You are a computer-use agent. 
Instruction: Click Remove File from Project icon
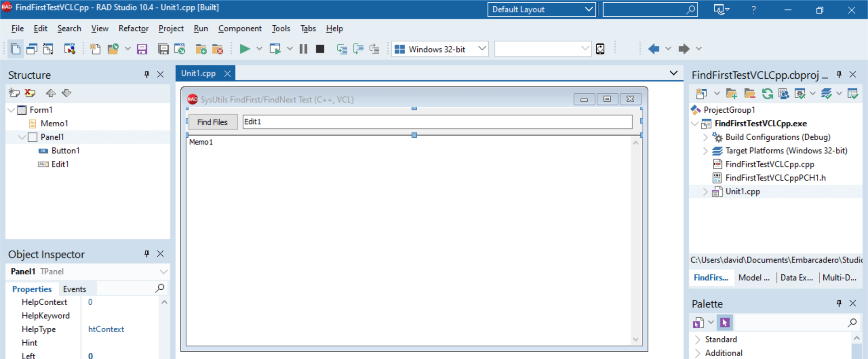(x=217, y=49)
